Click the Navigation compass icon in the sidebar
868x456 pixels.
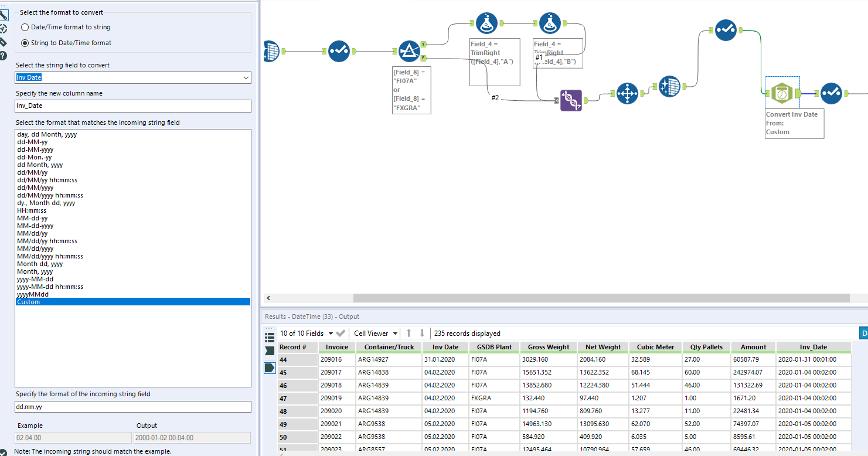pyautogui.click(x=4, y=28)
